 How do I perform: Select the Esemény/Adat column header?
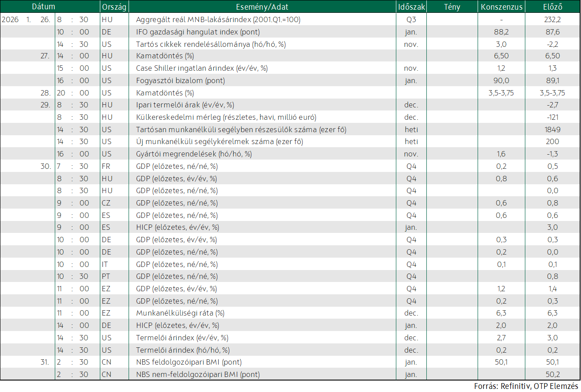pyautogui.click(x=262, y=7)
